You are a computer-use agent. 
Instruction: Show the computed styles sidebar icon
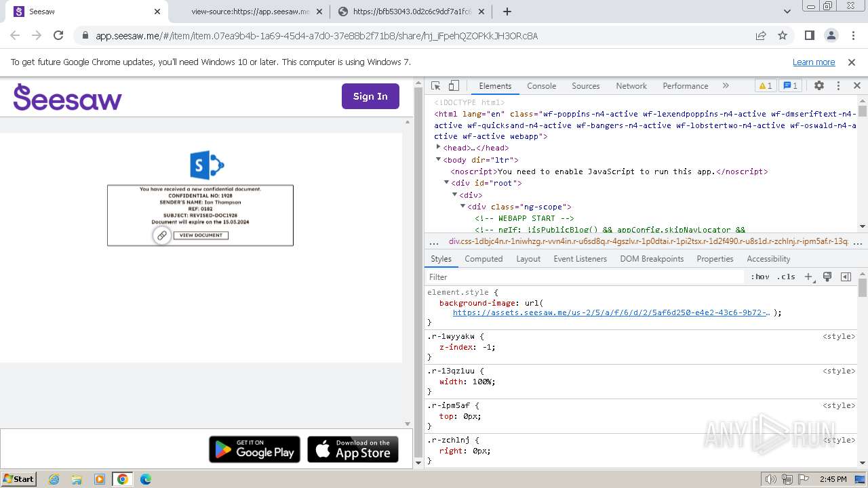click(x=846, y=277)
